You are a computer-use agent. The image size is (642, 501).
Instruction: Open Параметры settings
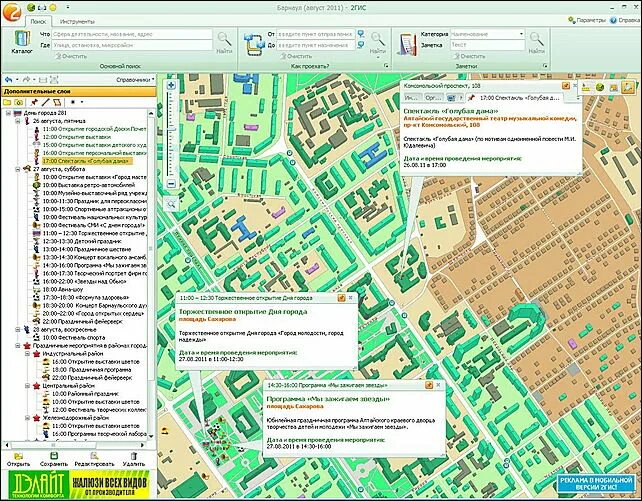(586, 20)
